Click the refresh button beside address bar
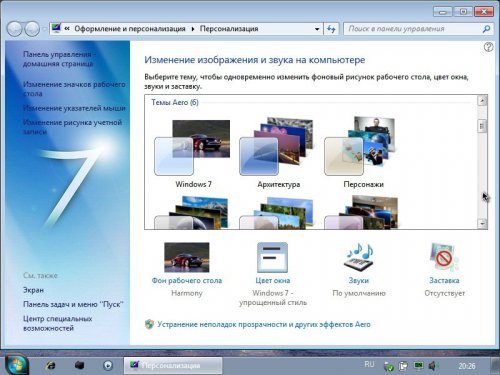The width and height of the screenshot is (500, 375). [331, 29]
